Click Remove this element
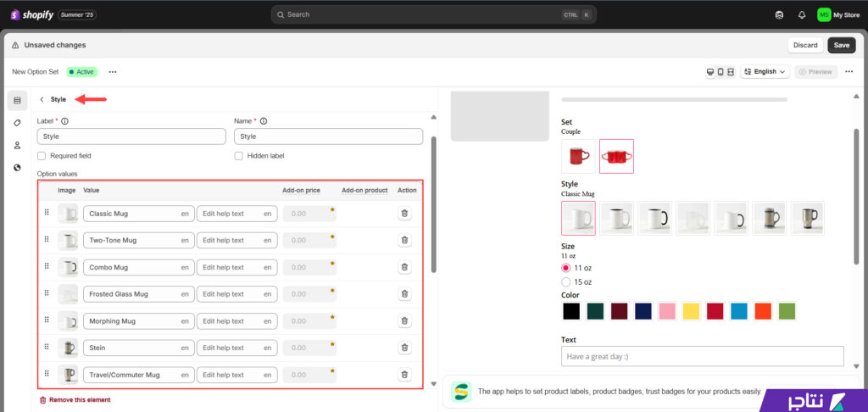868x412 pixels. click(75, 400)
